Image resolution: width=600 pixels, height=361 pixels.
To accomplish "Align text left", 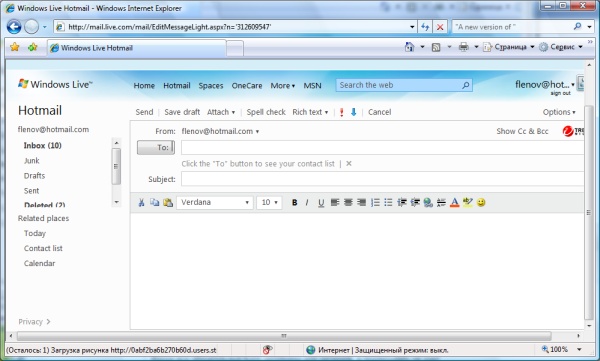I will (x=335, y=202).
